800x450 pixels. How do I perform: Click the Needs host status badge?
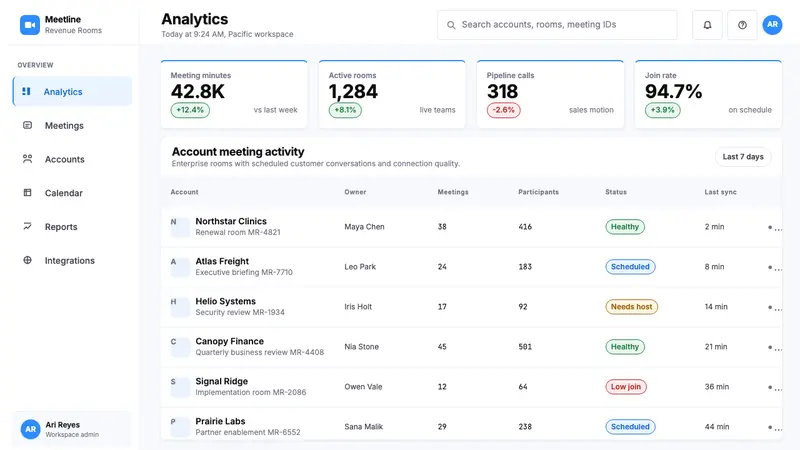(632, 307)
